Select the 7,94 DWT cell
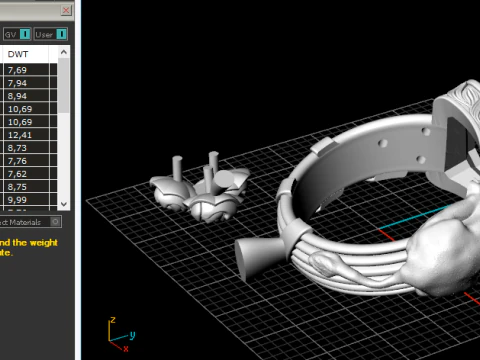480x360 pixels. point(26,83)
